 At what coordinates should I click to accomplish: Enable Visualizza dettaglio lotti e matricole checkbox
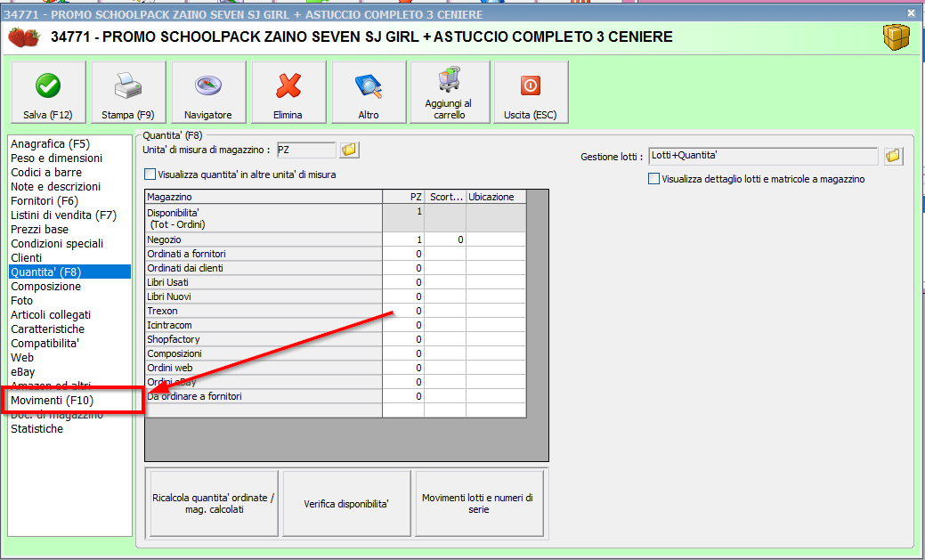point(653,179)
